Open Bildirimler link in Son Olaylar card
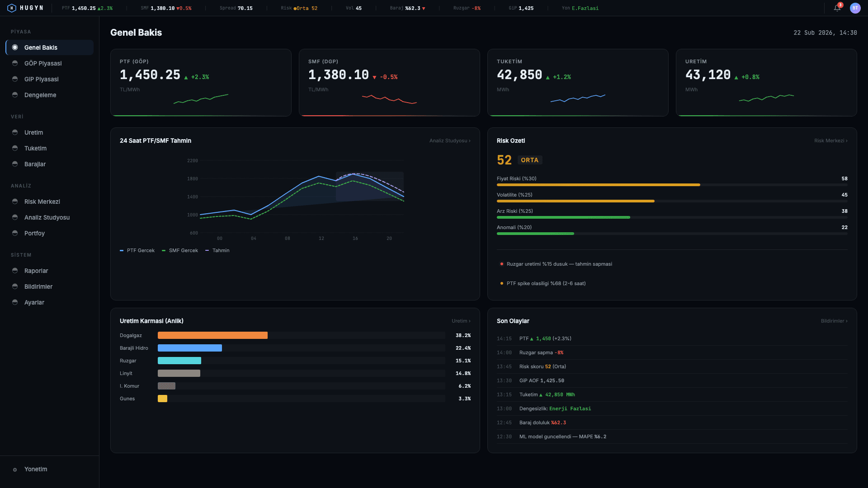868x488 pixels. coord(834,321)
